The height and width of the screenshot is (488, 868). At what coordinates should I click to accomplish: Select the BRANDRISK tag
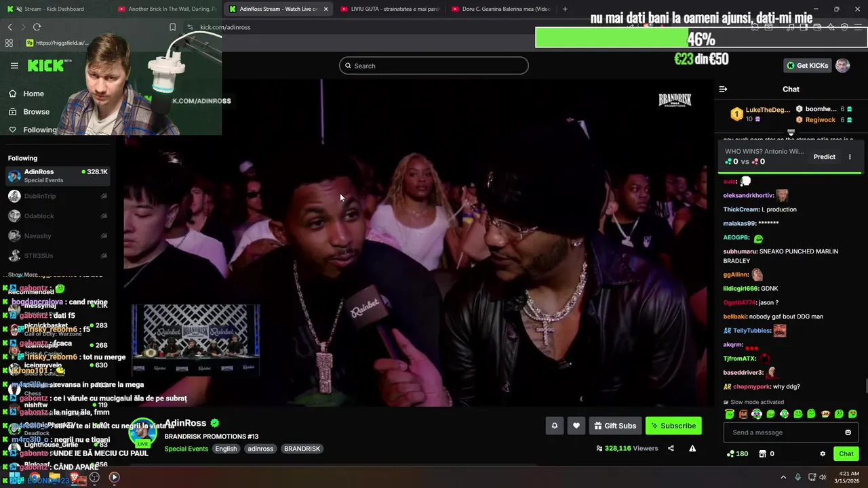coord(302,449)
